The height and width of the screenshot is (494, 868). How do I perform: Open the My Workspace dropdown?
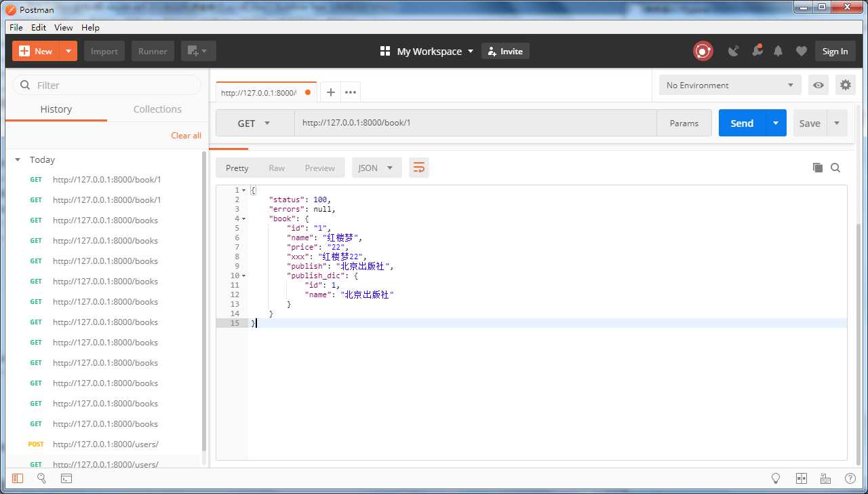click(x=427, y=51)
